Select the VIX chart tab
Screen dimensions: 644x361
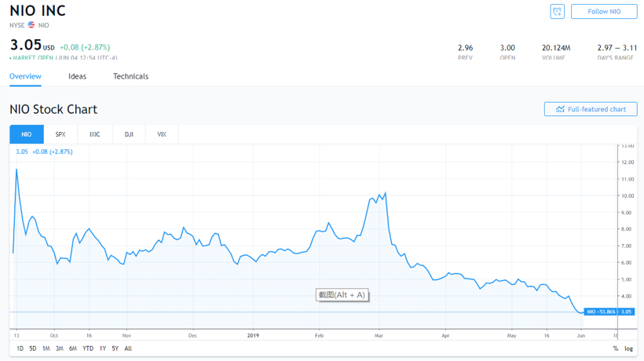pos(162,134)
